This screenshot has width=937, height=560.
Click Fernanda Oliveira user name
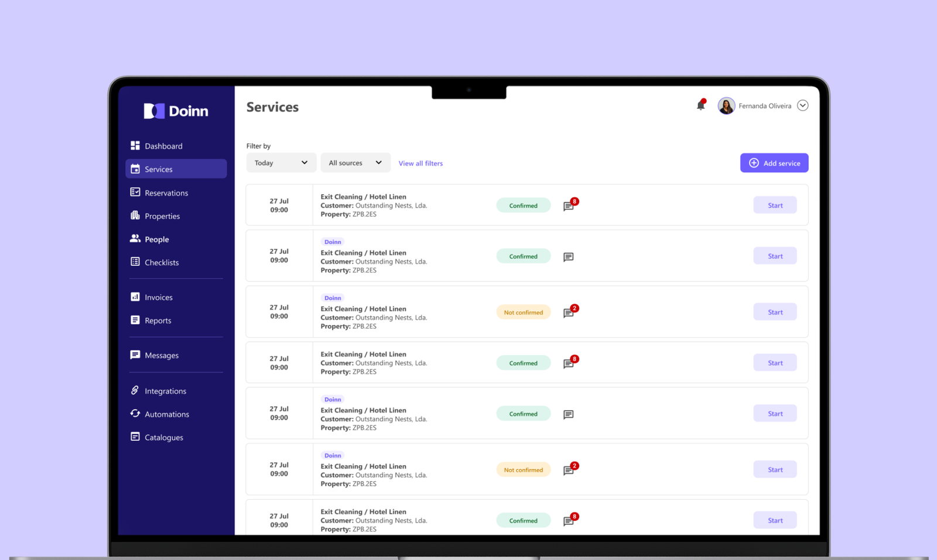pos(765,106)
